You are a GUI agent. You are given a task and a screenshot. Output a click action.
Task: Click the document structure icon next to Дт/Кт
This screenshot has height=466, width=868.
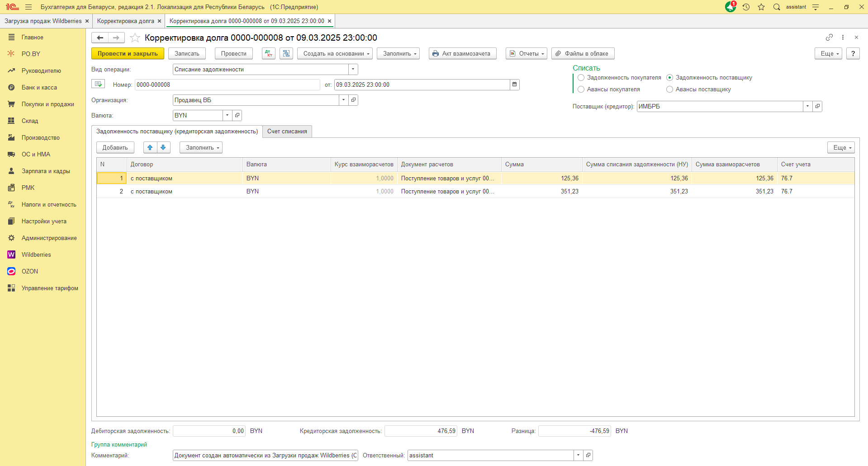click(x=286, y=53)
